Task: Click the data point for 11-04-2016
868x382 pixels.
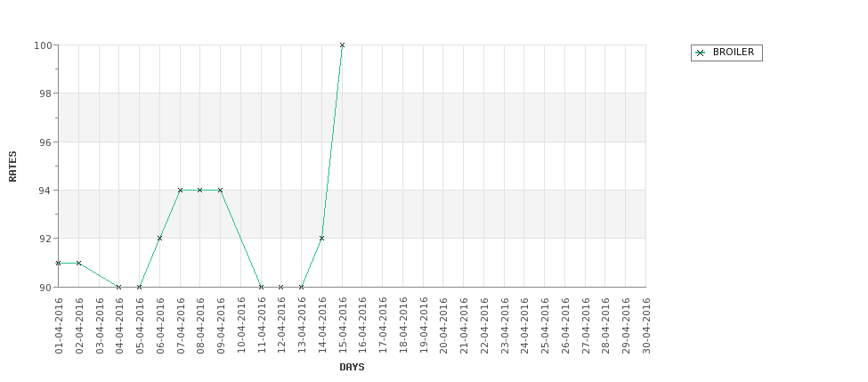Action: pyautogui.click(x=261, y=287)
